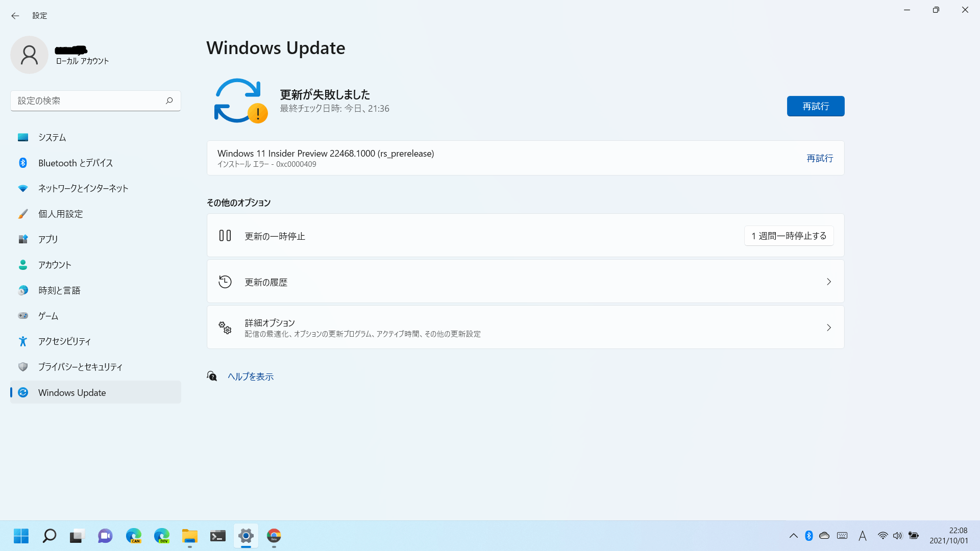Open the volume speaker tray icon
Screen dimensions: 980x551
897,536
